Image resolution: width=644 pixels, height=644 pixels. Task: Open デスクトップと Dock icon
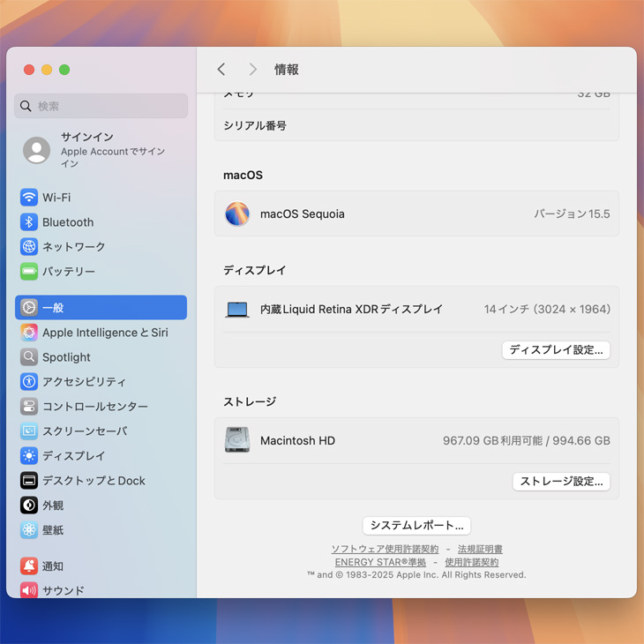(29, 480)
